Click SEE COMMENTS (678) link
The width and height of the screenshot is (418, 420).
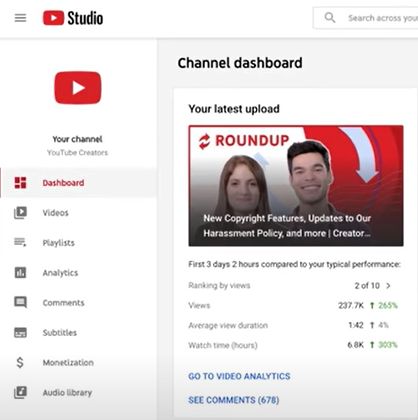pyautogui.click(x=234, y=400)
